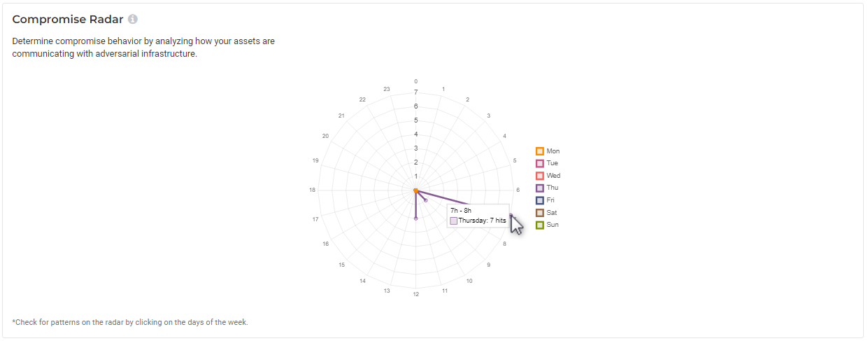Click the hour 23 axis label
The image size is (868, 341).
click(x=387, y=89)
